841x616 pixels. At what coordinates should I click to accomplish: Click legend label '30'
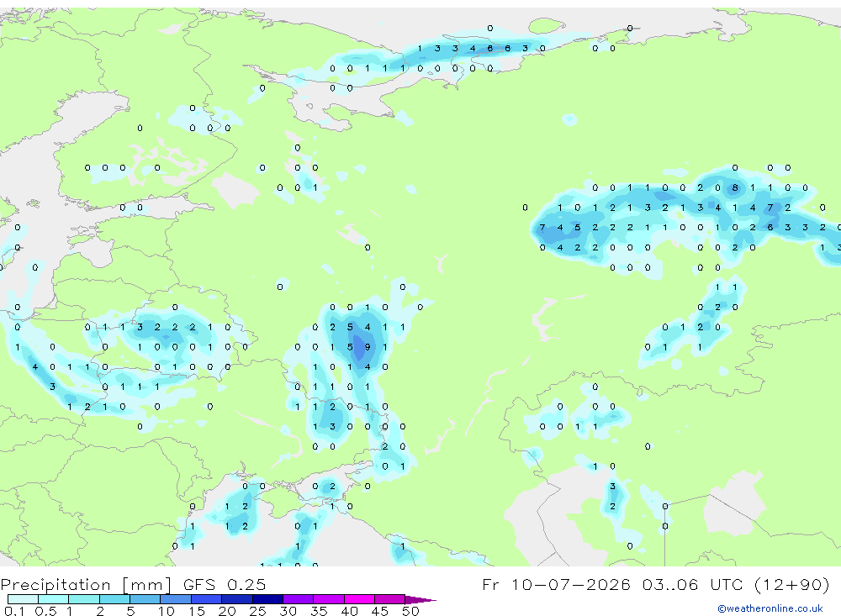point(288,611)
